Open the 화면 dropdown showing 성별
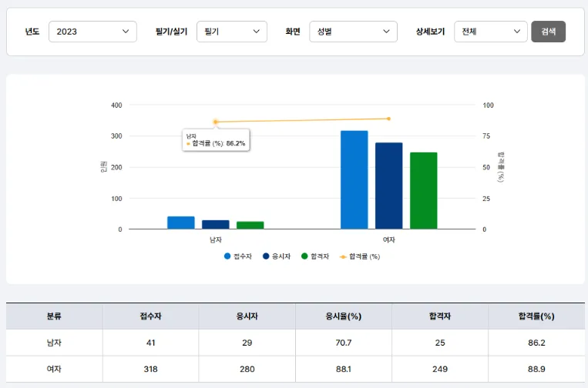Viewport: 588px width, 388px height. (353, 32)
